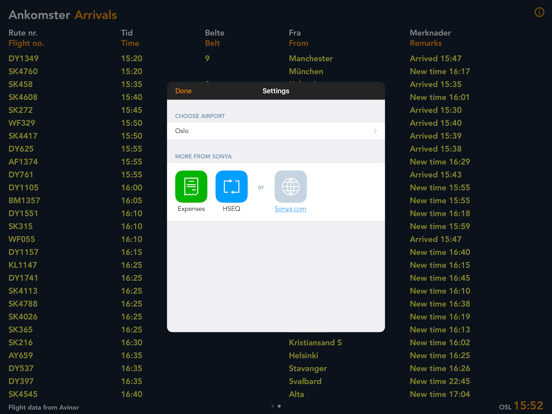Image resolution: width=552 pixels, height=414 pixels.
Task: Select flight DY397
Action: [21, 381]
